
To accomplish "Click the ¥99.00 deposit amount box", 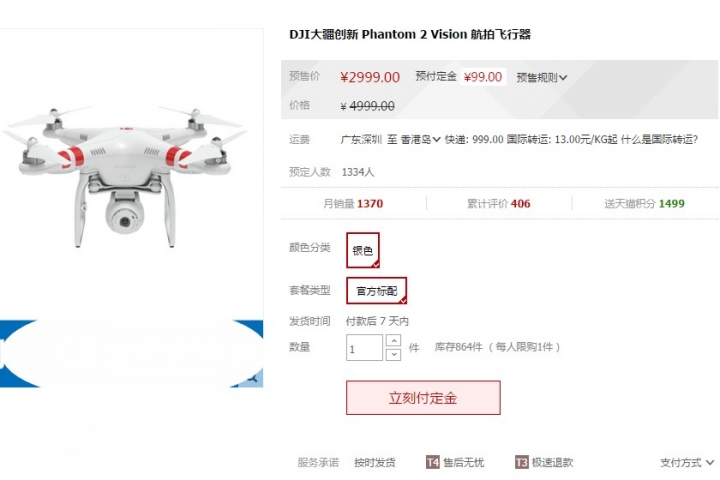I will tap(483, 77).
